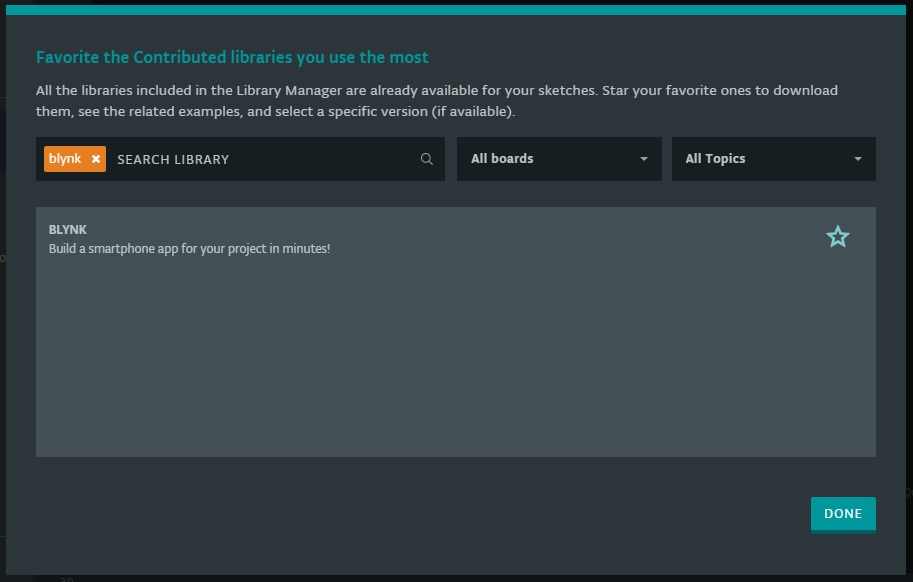Click the Library Manager instructions paragraph
Screen dimensions: 913x582
point(437,100)
